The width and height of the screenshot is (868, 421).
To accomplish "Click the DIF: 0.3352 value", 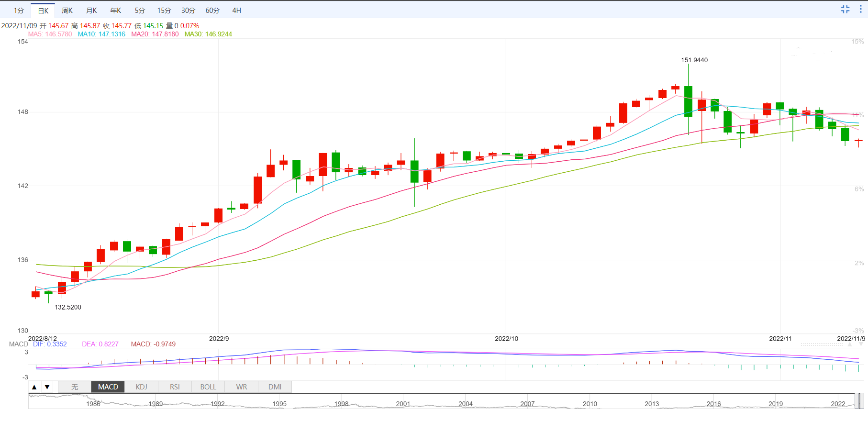I will 50,344.
